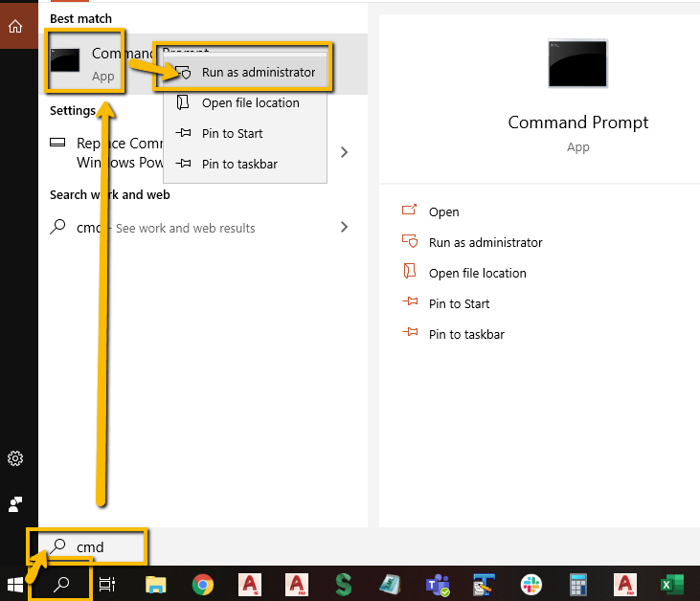Click Open file location in preview pane
This screenshot has height=601, width=700.
(x=463, y=273)
